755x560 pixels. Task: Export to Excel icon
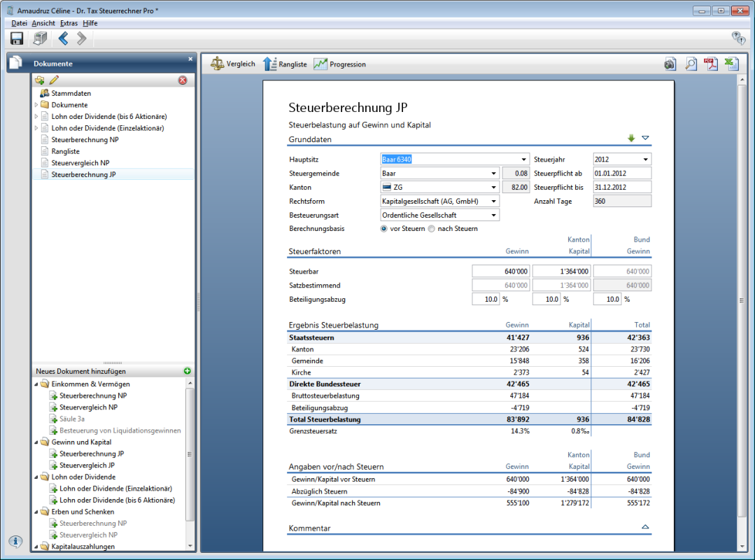point(732,64)
